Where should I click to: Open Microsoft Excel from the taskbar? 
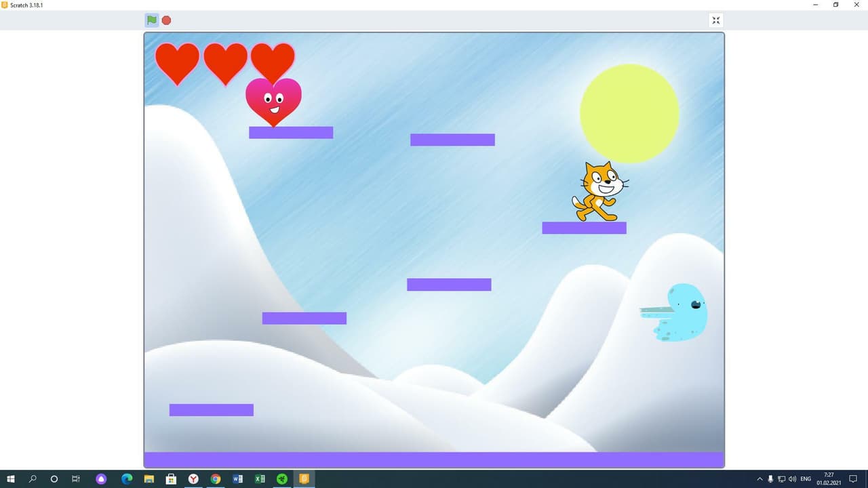tap(260, 479)
